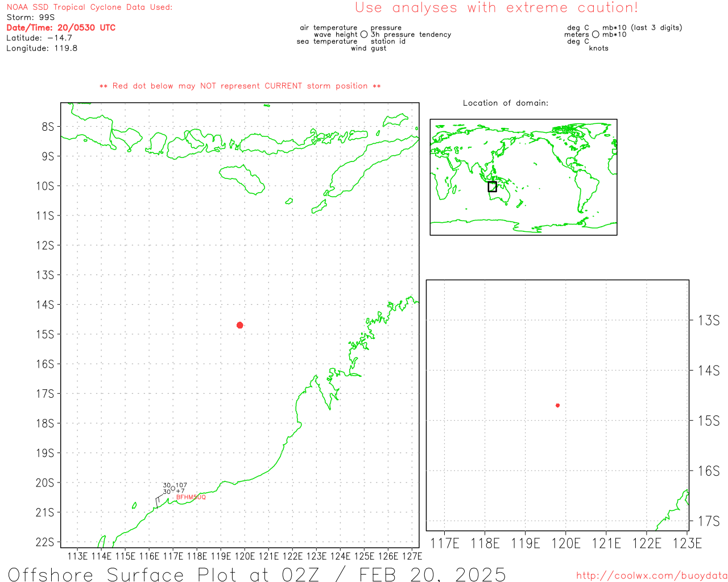
Task: Click the 18S latitude label
Action: point(45,423)
